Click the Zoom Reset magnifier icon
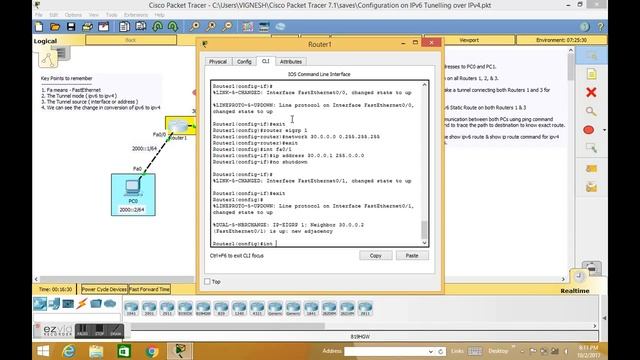 pos(211,27)
